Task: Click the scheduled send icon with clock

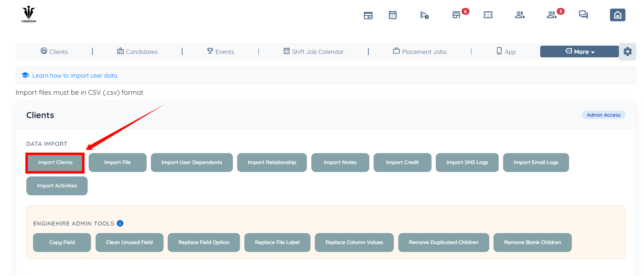Action: coord(424,15)
